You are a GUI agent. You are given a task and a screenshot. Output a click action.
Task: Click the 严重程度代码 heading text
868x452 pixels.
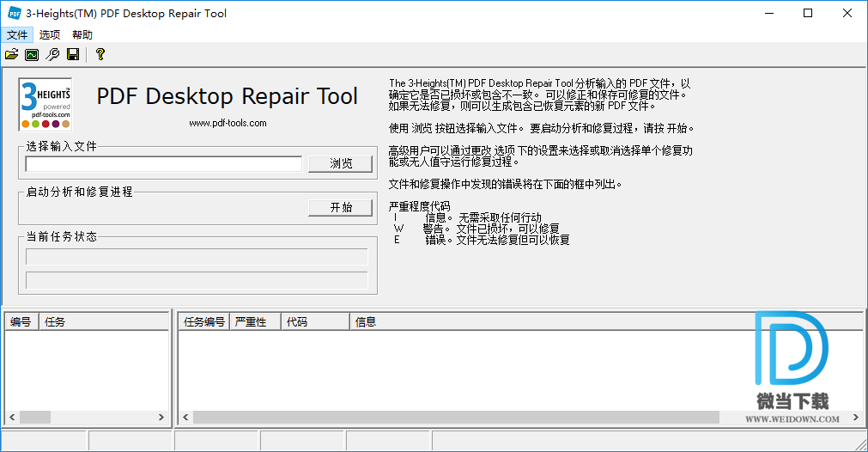(419, 206)
